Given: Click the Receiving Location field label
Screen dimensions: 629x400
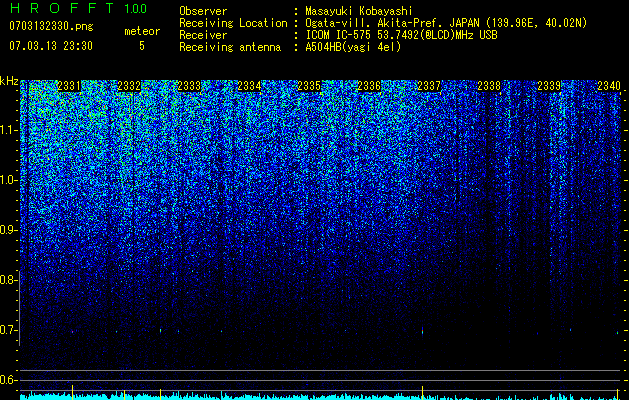Looking at the screenshot, I should click(233, 23).
